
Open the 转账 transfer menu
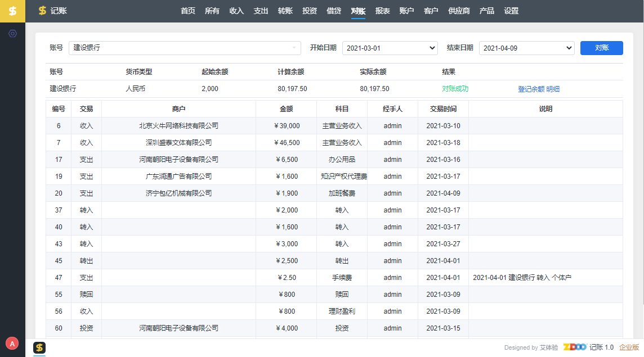[x=285, y=11]
